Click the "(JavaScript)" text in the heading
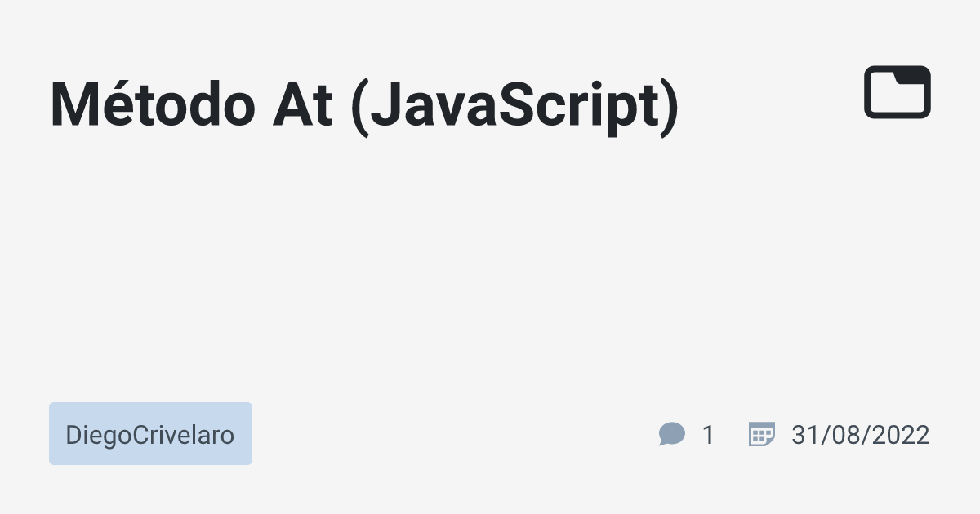 point(514,104)
